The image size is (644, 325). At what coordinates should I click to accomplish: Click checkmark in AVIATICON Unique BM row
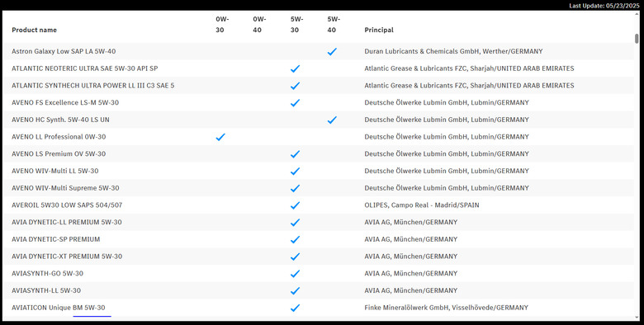pos(295,308)
